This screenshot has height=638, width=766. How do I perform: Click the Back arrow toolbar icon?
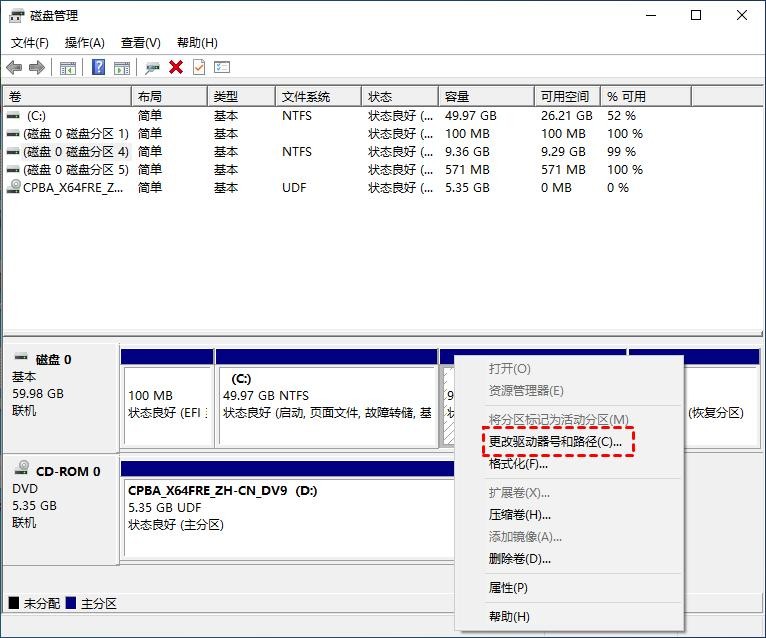point(14,67)
